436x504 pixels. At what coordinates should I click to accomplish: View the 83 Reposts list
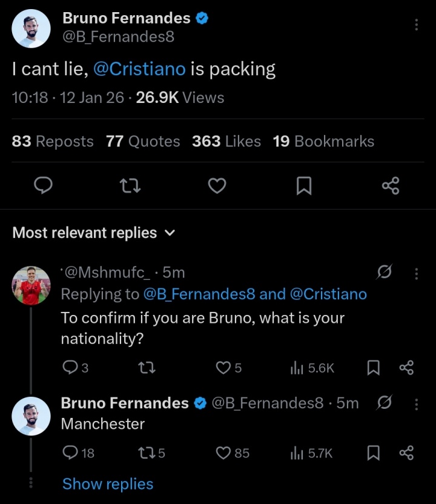click(x=53, y=141)
